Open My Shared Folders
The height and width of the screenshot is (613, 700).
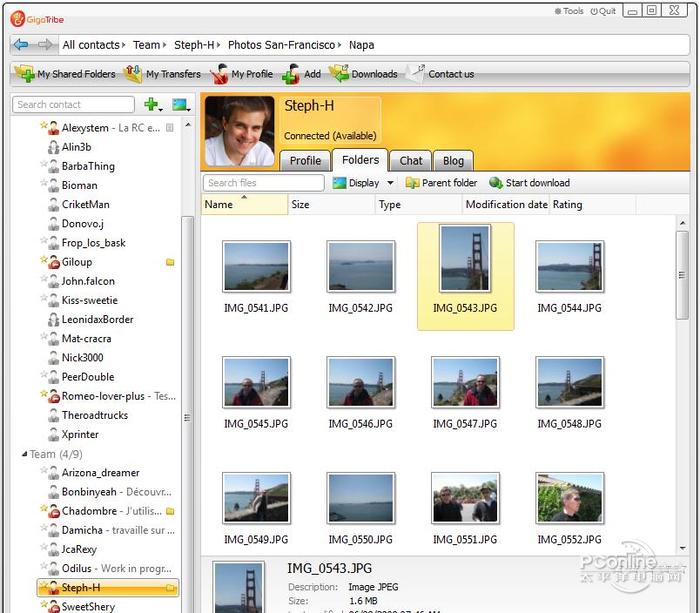[66, 74]
